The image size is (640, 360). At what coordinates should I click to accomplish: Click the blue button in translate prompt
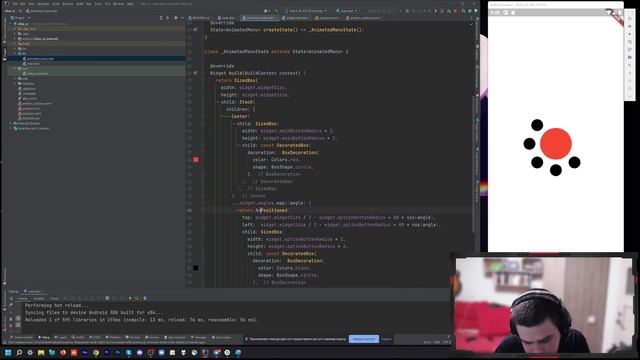364,339
